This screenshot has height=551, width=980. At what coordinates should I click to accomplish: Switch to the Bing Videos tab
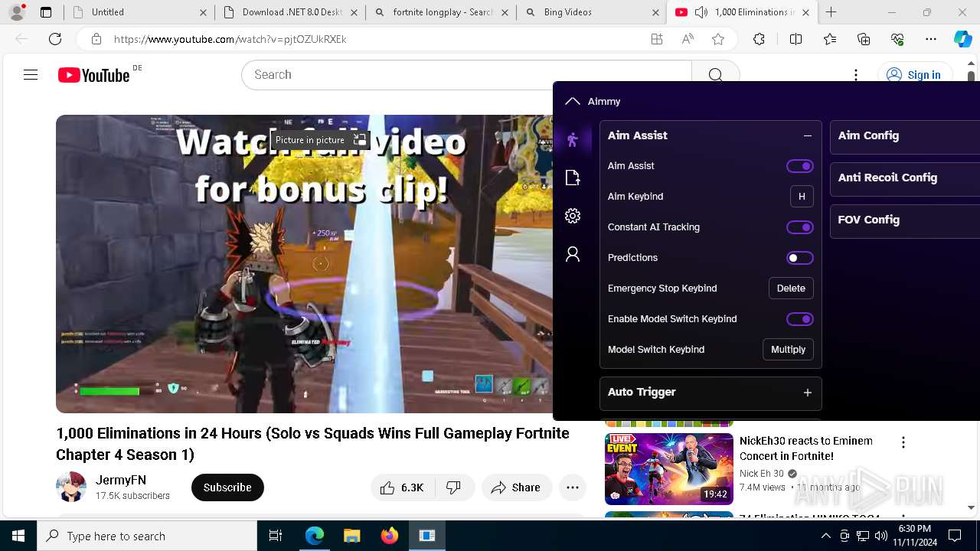point(591,12)
